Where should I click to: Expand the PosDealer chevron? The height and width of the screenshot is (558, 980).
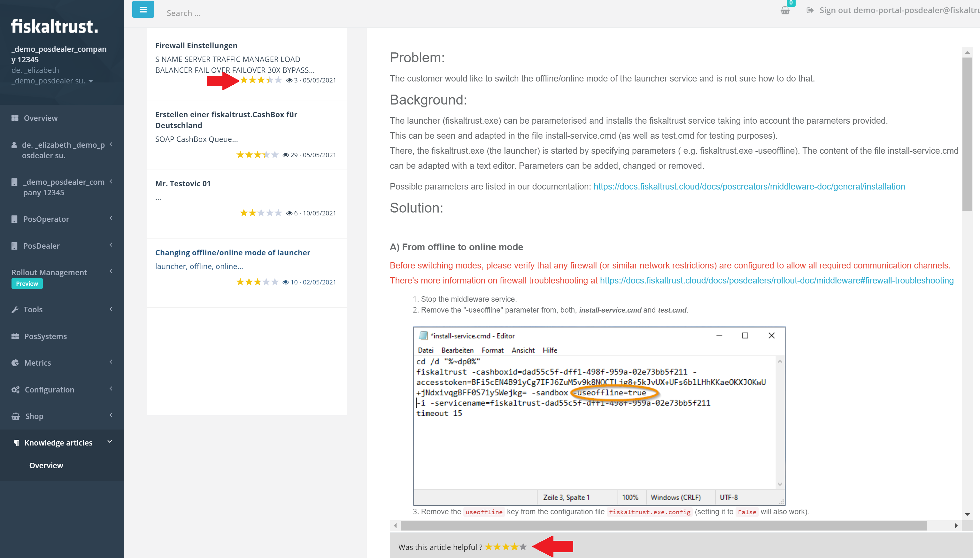[x=111, y=245]
